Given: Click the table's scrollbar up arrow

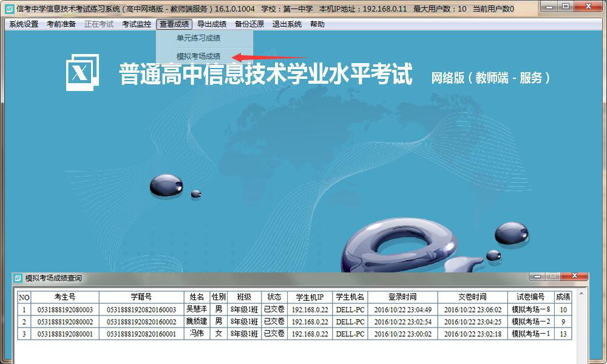Looking at the screenshot, I should click(581, 294).
